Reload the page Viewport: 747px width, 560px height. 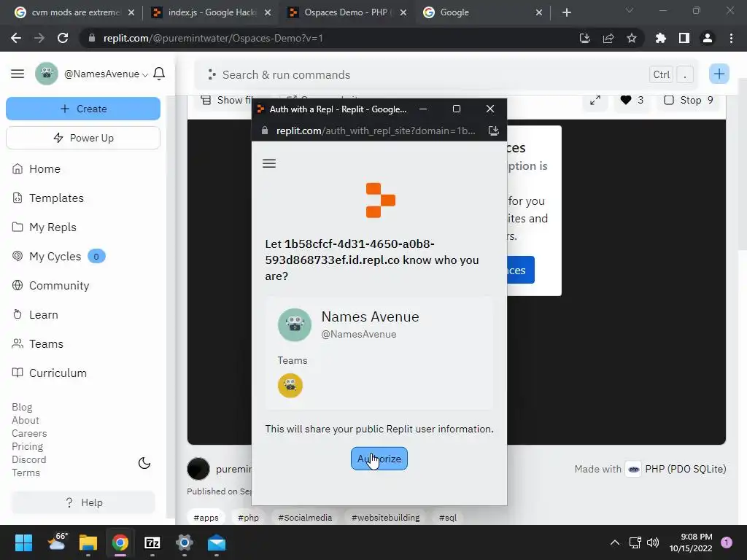(63, 38)
